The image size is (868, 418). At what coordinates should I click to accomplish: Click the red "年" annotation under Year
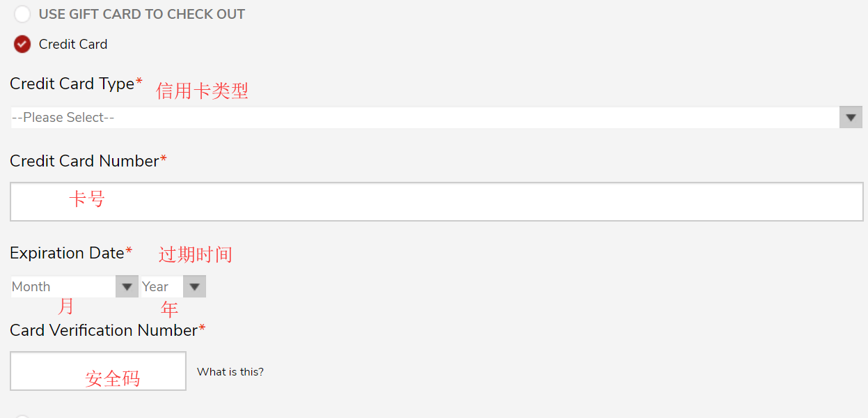pos(169,309)
